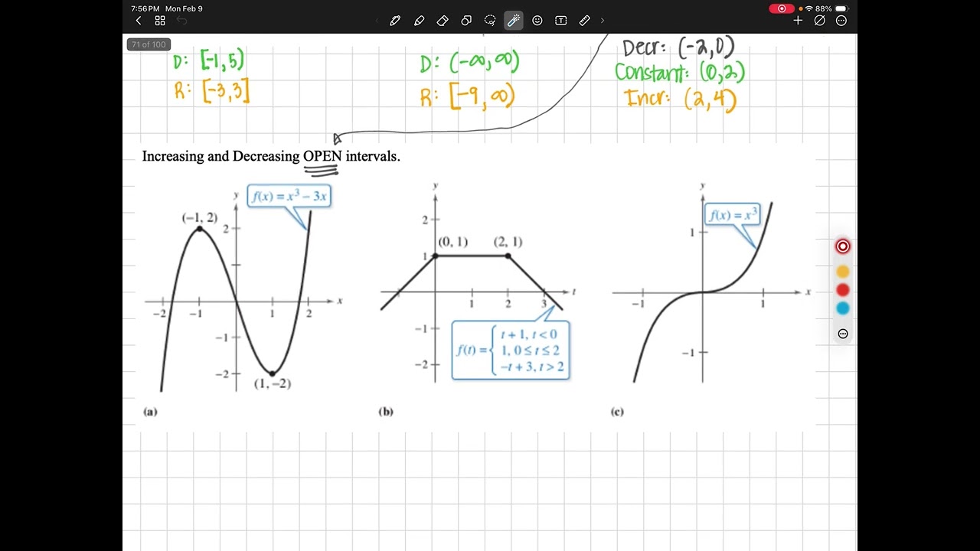The height and width of the screenshot is (551, 980).
Task: Click the handwritten 'D: [-1,5]' note
Action: 208,60
